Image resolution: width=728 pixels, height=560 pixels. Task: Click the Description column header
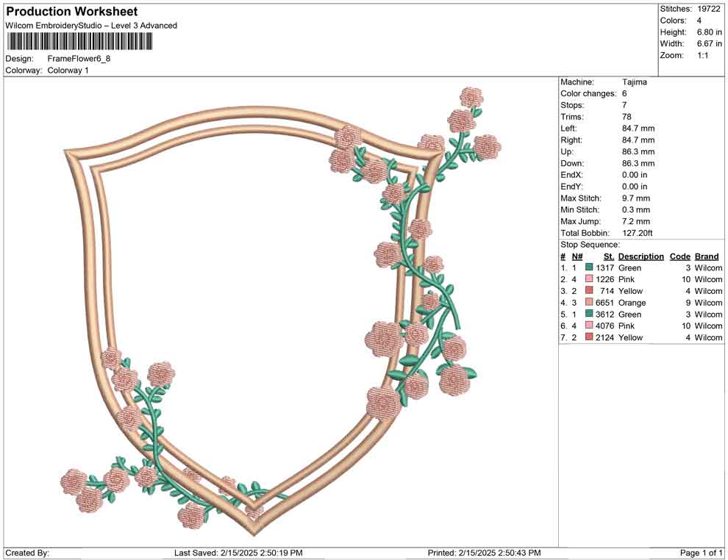coord(640,256)
